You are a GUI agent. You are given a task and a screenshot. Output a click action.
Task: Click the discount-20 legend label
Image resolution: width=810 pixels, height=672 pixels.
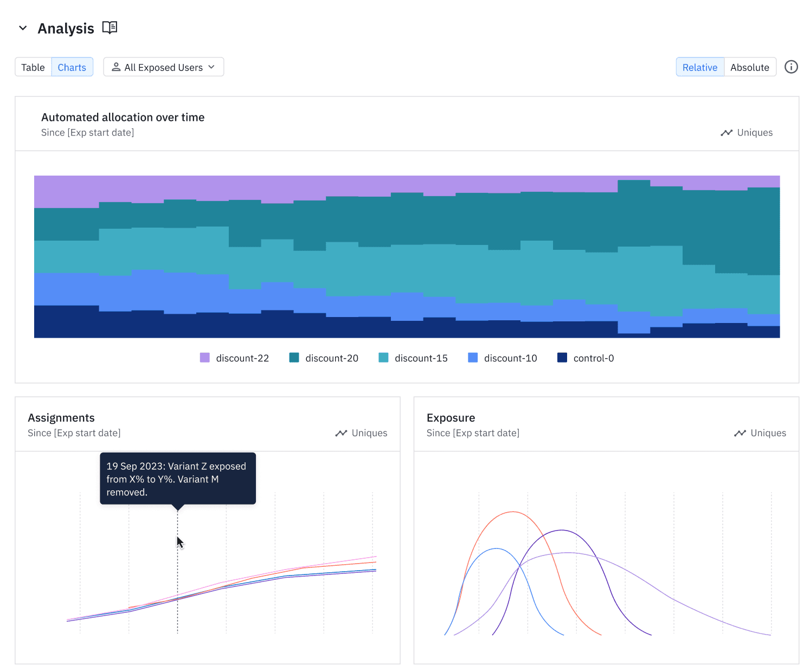pyautogui.click(x=331, y=358)
